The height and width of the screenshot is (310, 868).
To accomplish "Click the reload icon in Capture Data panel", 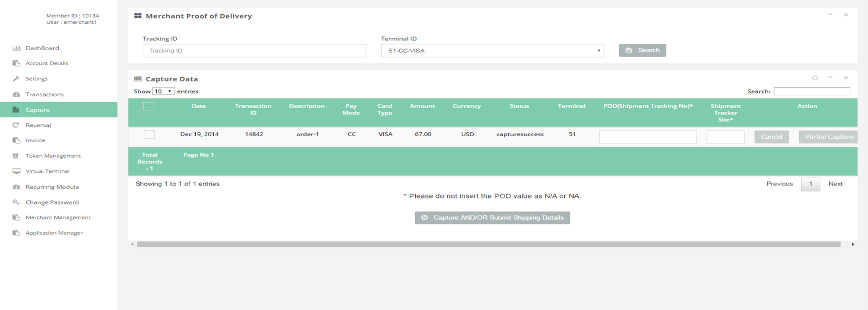I will coord(815,78).
